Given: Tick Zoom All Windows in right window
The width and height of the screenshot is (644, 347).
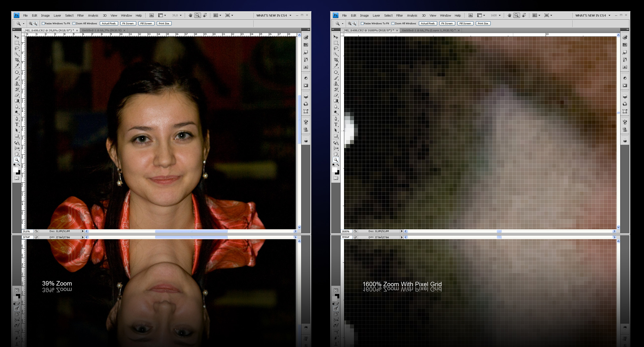Looking at the screenshot, I should click(x=393, y=24).
